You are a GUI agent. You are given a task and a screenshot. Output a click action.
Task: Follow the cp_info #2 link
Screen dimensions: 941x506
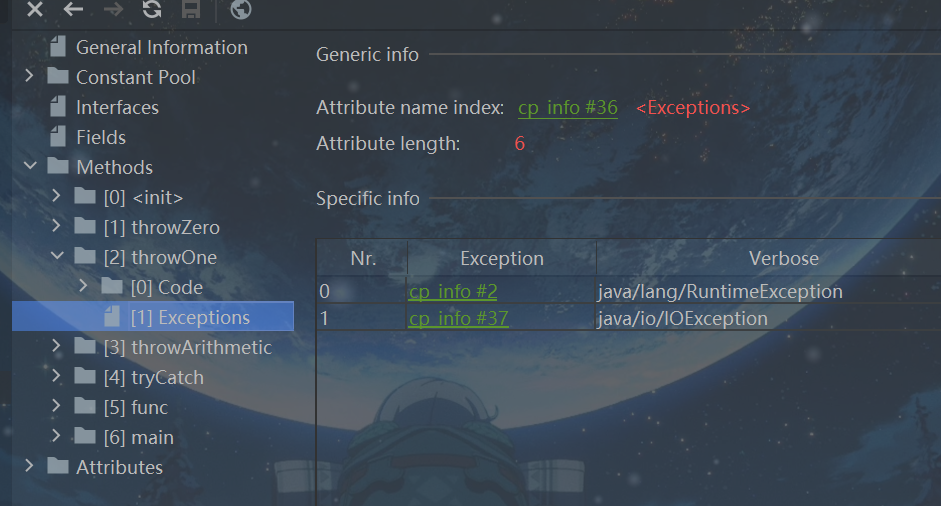tap(453, 292)
